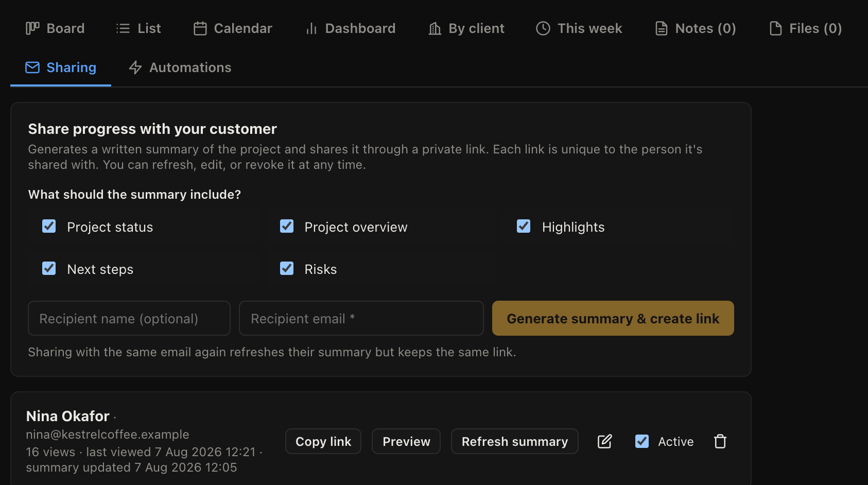The width and height of the screenshot is (868, 485).
Task: Open the Calendar tab
Action: [x=233, y=28]
